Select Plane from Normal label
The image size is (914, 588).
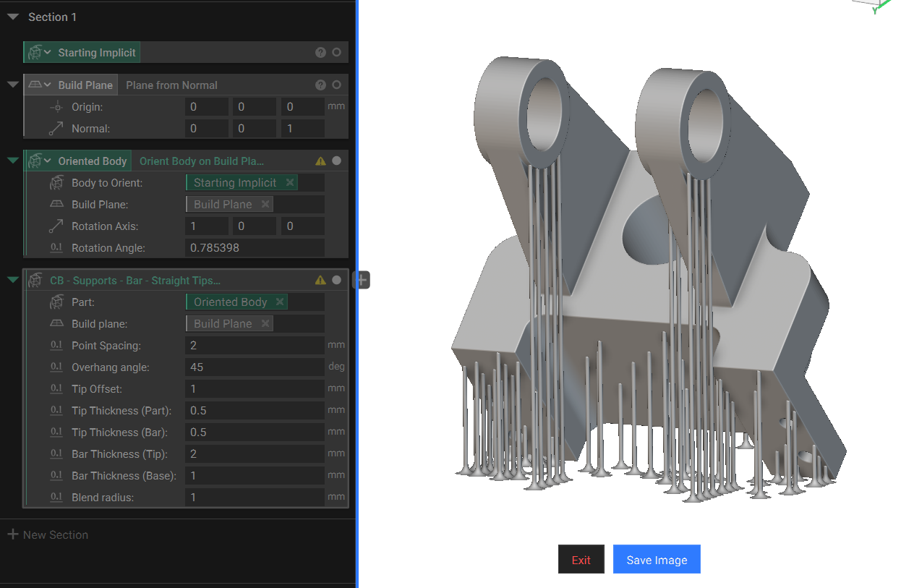pyautogui.click(x=171, y=85)
